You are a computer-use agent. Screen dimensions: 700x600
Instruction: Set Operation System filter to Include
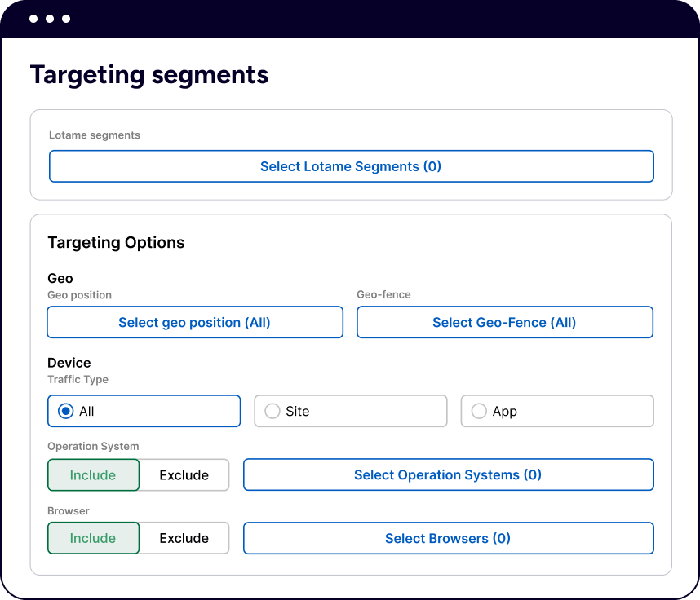pyautogui.click(x=93, y=475)
